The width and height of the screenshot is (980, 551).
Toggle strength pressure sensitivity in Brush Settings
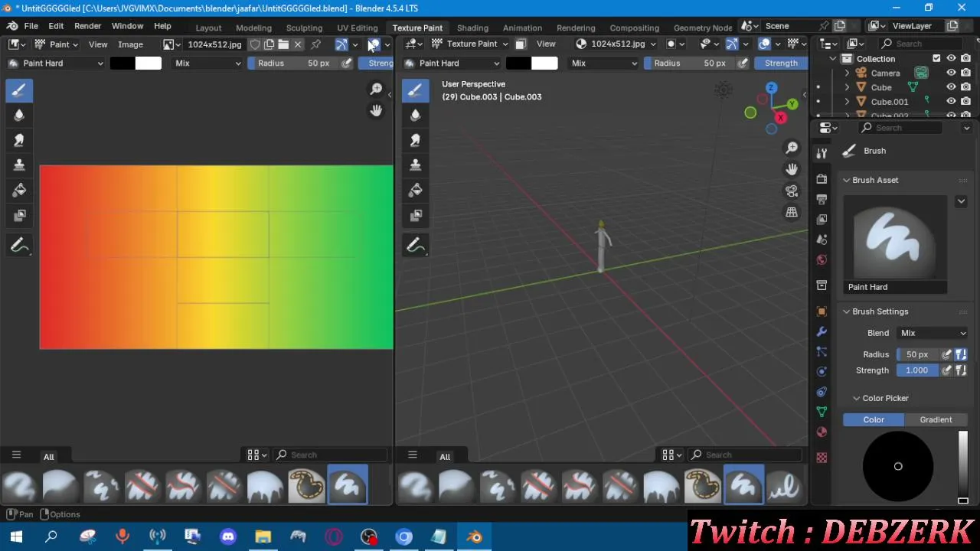[x=946, y=370]
